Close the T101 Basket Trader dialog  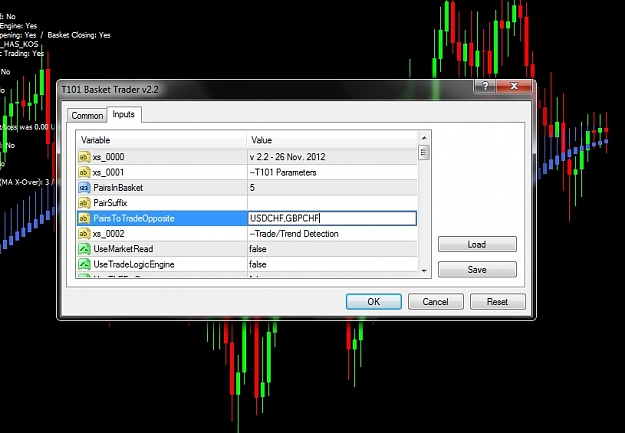click(x=514, y=86)
